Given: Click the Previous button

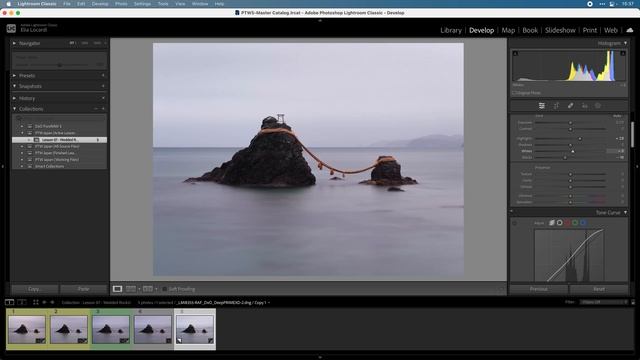Looking at the screenshot, I should click(538, 289).
